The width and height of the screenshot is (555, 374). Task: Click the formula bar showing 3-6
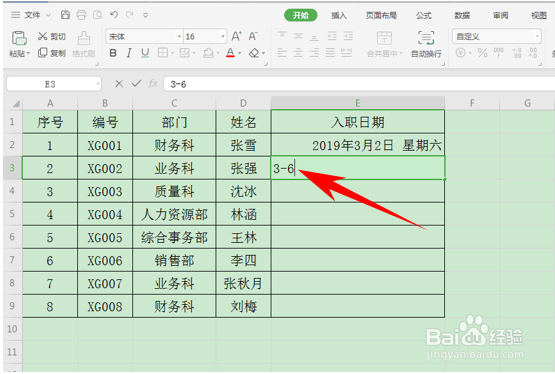point(359,84)
